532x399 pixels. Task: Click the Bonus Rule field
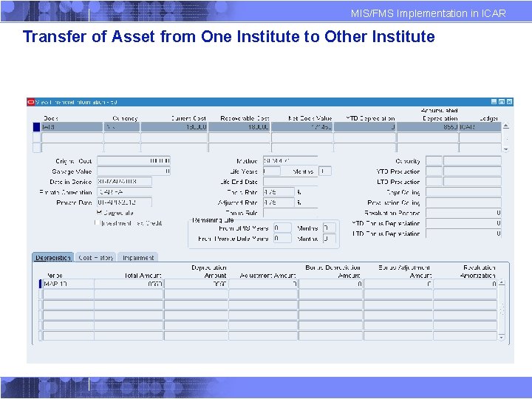290,213
